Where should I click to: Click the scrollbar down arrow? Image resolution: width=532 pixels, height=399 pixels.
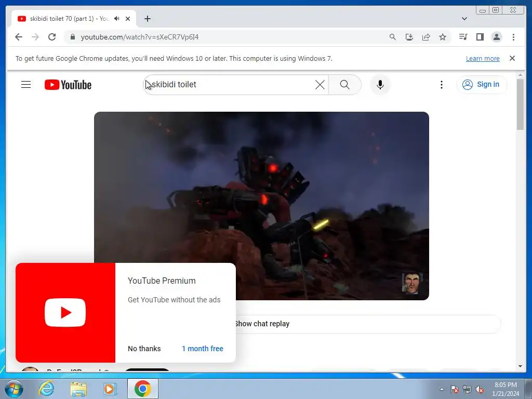[x=521, y=366]
